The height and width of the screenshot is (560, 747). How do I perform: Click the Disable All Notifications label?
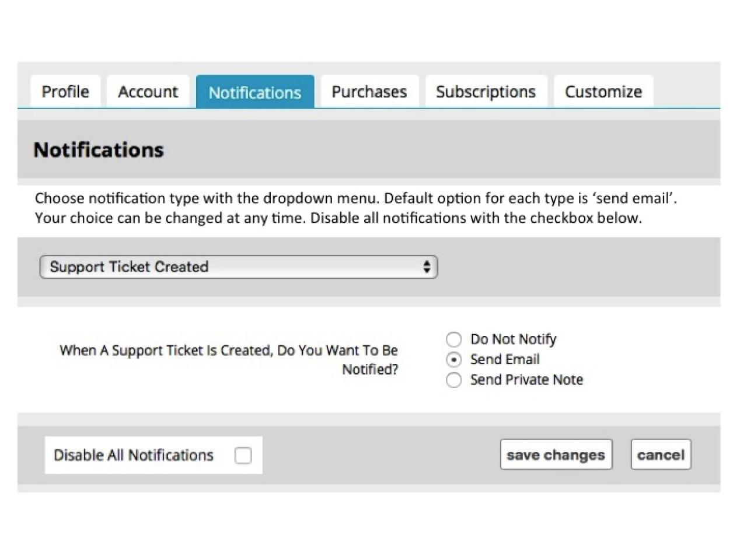click(134, 455)
